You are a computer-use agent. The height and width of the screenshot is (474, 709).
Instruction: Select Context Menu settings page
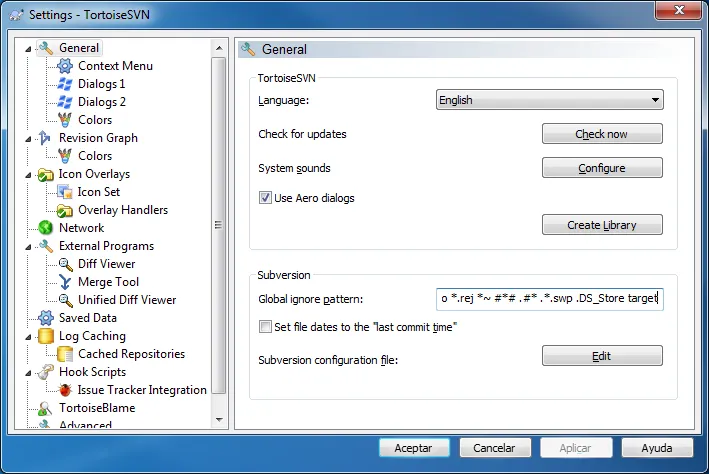(x=115, y=66)
